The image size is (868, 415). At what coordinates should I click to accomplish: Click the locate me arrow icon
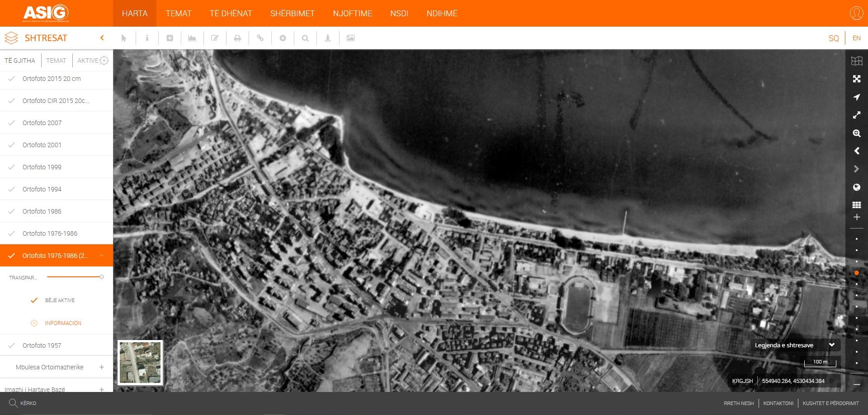[856, 97]
